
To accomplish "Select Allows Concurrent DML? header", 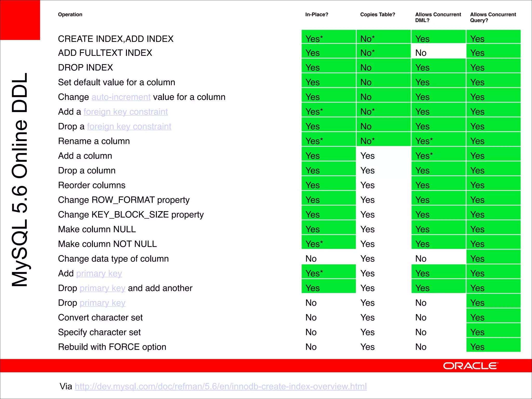I will click(x=438, y=17).
